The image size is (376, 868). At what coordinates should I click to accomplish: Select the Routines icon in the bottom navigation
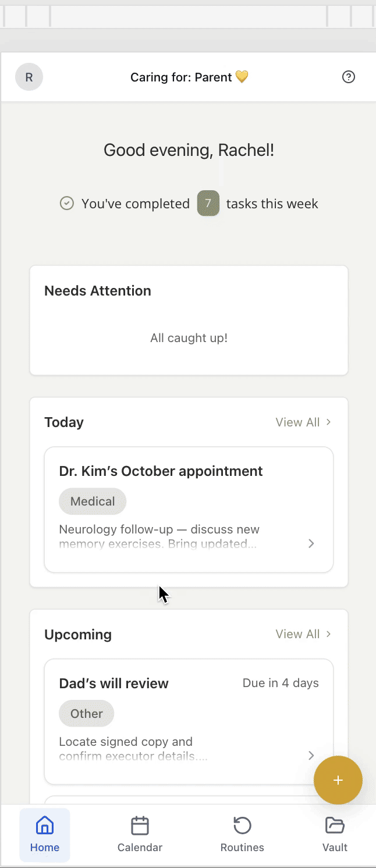pos(242,826)
